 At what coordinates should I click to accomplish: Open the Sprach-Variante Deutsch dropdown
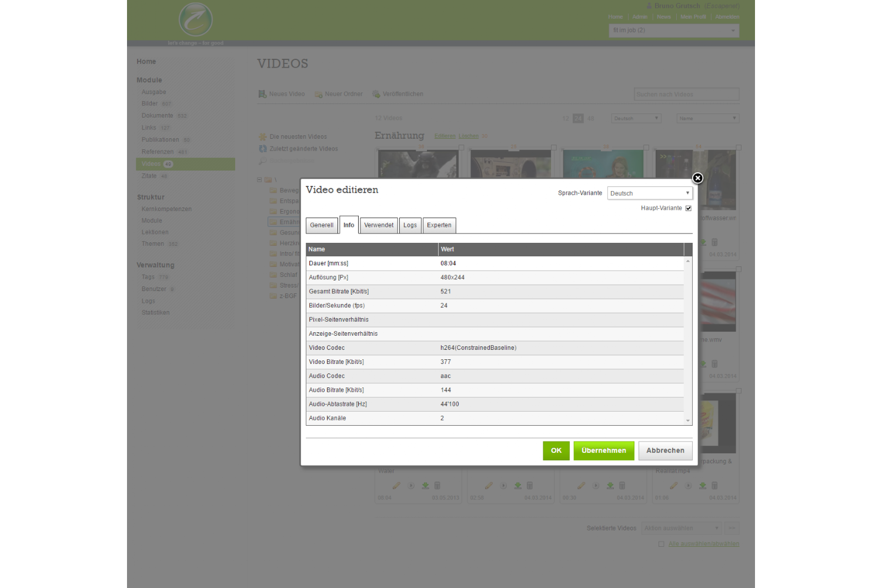650,193
